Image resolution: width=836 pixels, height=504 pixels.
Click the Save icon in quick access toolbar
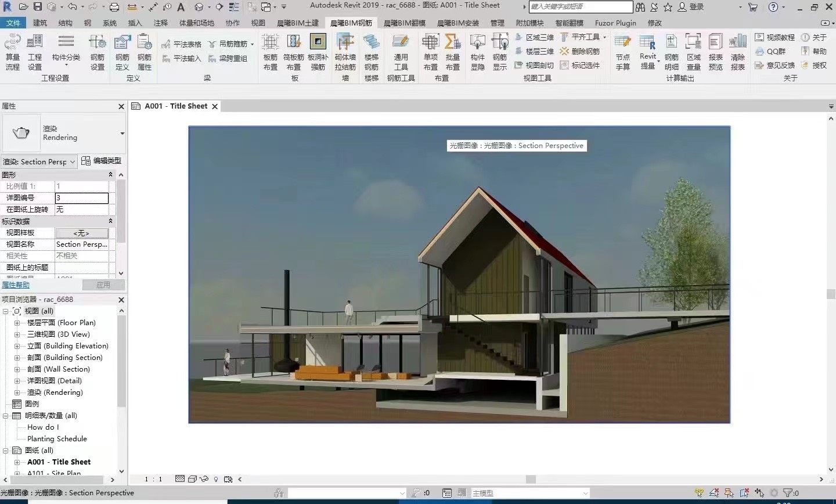pos(38,7)
